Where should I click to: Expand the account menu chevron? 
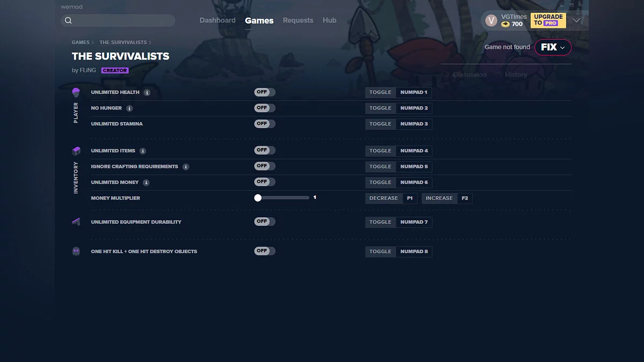[x=577, y=20]
